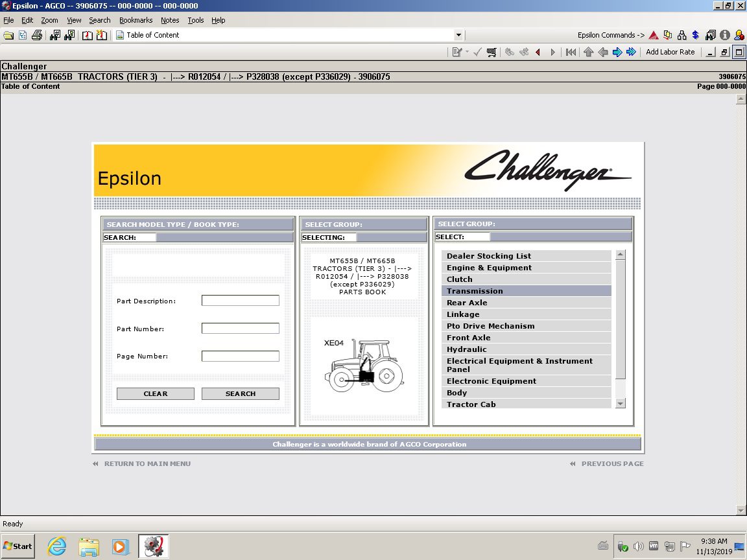The height and width of the screenshot is (560, 747).
Task: Open the Notes menu
Action: pos(170,20)
